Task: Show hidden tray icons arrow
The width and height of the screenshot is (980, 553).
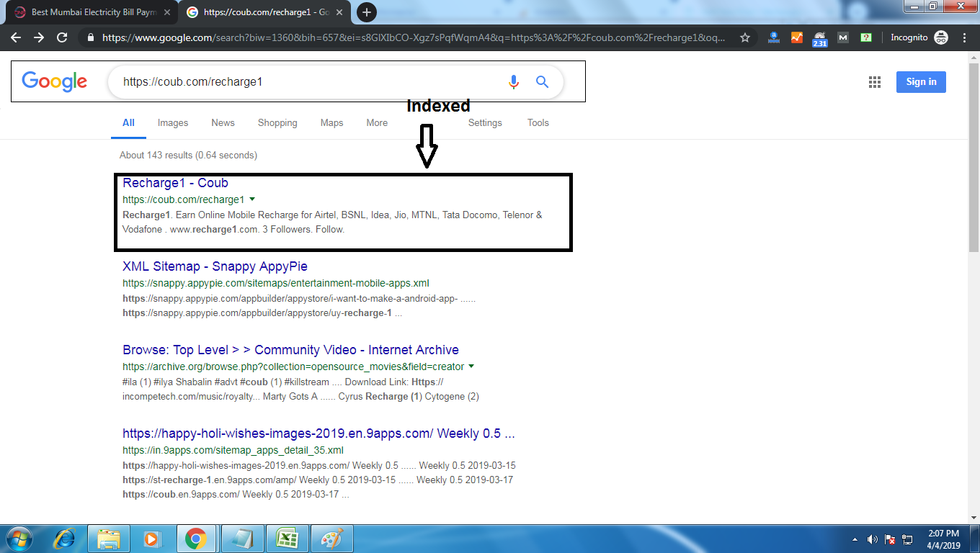Action: click(855, 539)
